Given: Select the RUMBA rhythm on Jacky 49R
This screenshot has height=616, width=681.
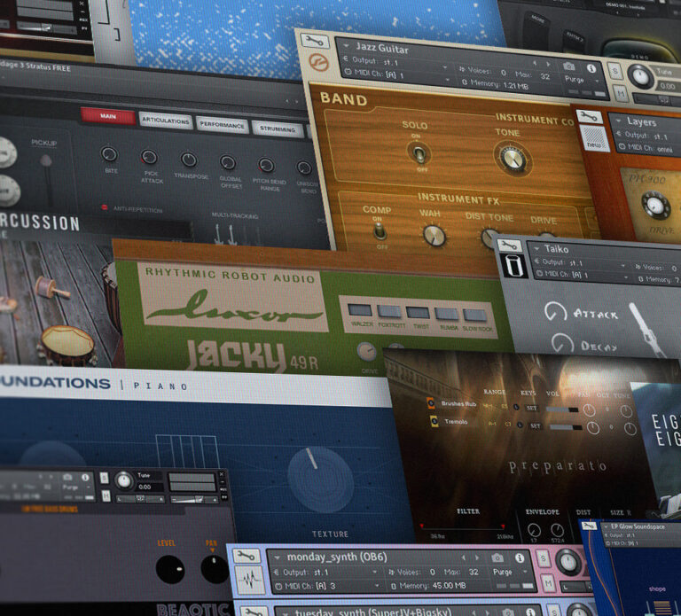Looking at the screenshot, I should point(447,315).
